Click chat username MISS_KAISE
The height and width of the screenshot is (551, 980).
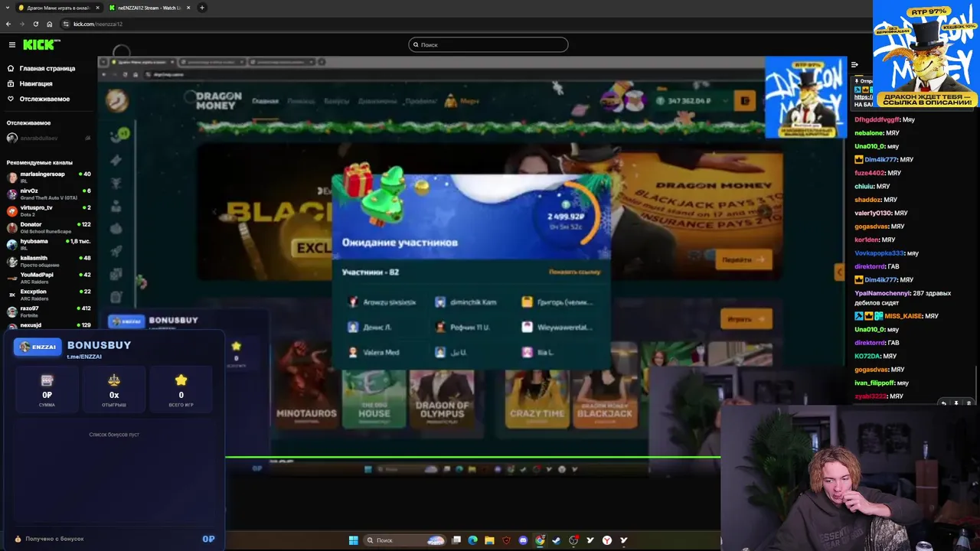[x=903, y=316]
